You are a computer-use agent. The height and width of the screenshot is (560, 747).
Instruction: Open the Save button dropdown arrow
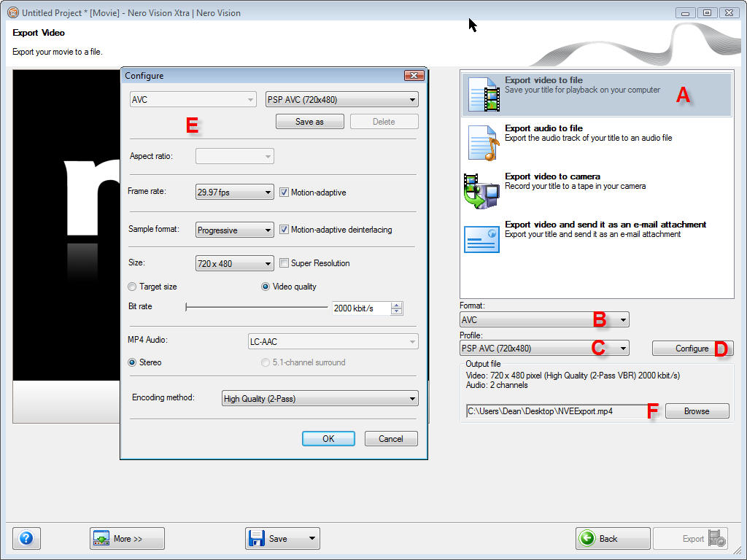point(312,539)
